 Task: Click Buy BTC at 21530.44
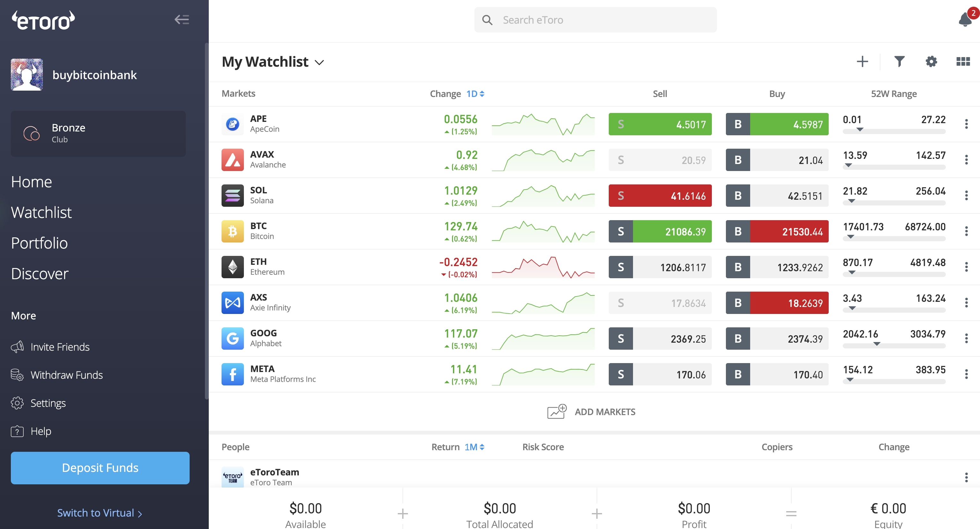pyautogui.click(x=777, y=231)
